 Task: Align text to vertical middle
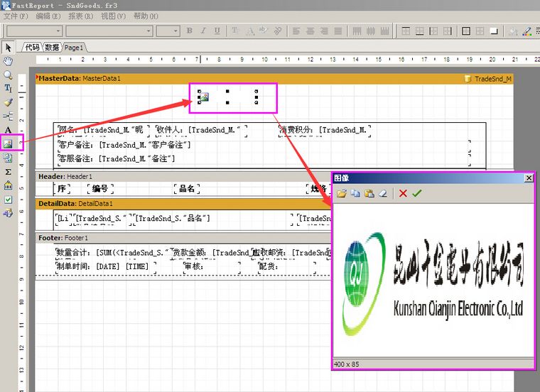[x=371, y=31]
